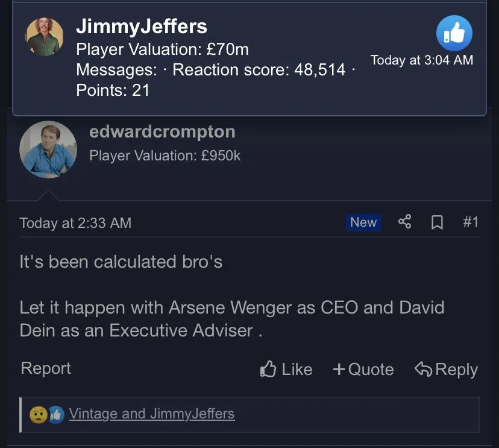The image size is (499, 448).
Task: Reply to the post
Action: pyautogui.click(x=446, y=369)
